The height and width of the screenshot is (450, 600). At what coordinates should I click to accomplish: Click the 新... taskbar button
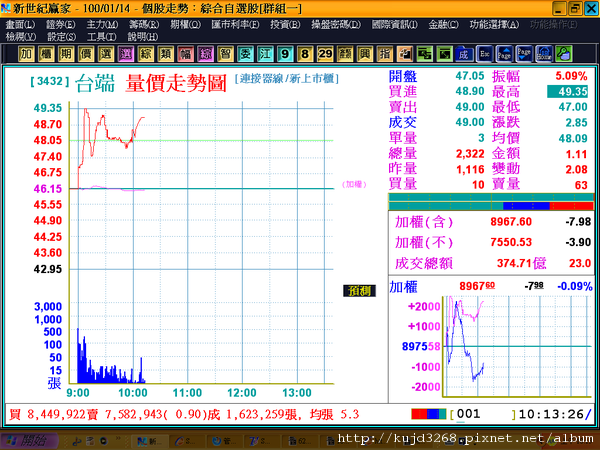149,442
